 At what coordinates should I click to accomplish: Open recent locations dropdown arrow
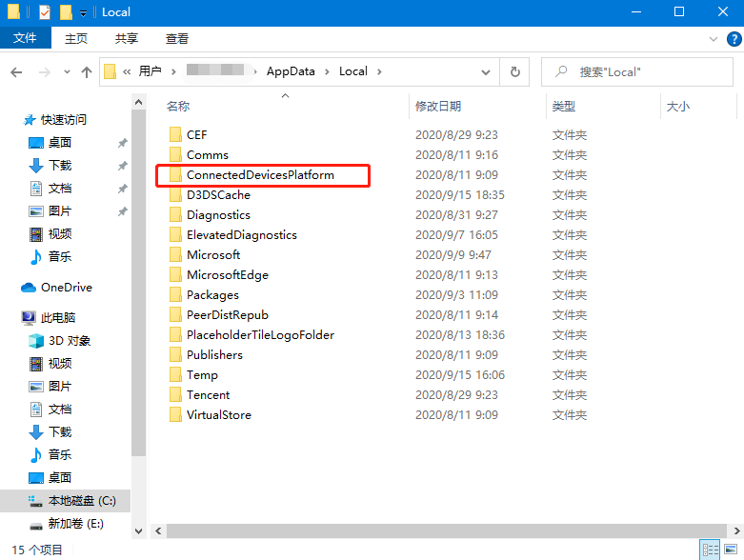pyautogui.click(x=66, y=72)
